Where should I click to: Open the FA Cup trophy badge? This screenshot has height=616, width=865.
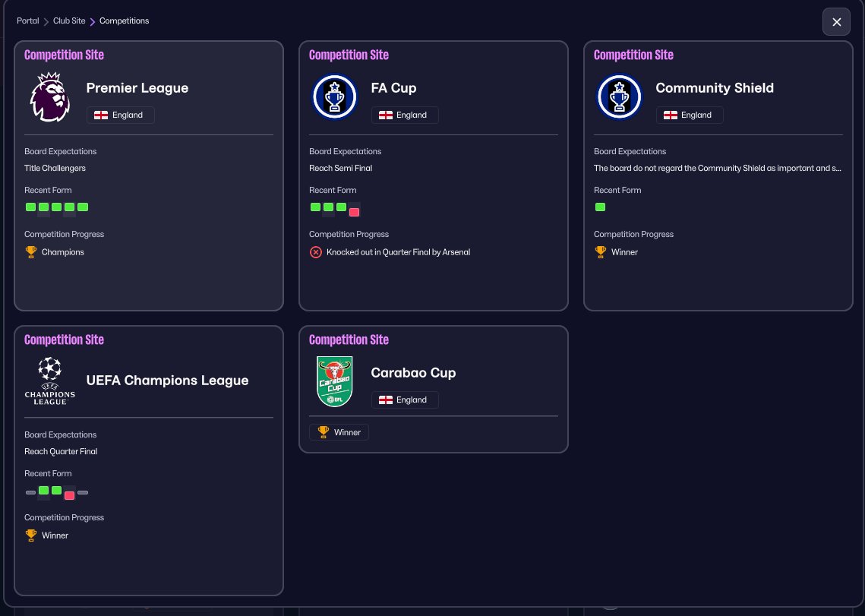(334, 97)
